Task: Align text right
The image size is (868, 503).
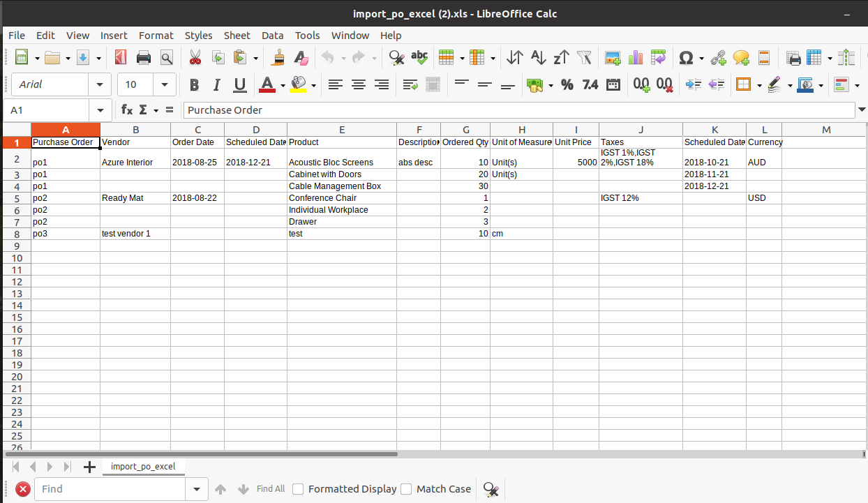Action: (x=382, y=84)
